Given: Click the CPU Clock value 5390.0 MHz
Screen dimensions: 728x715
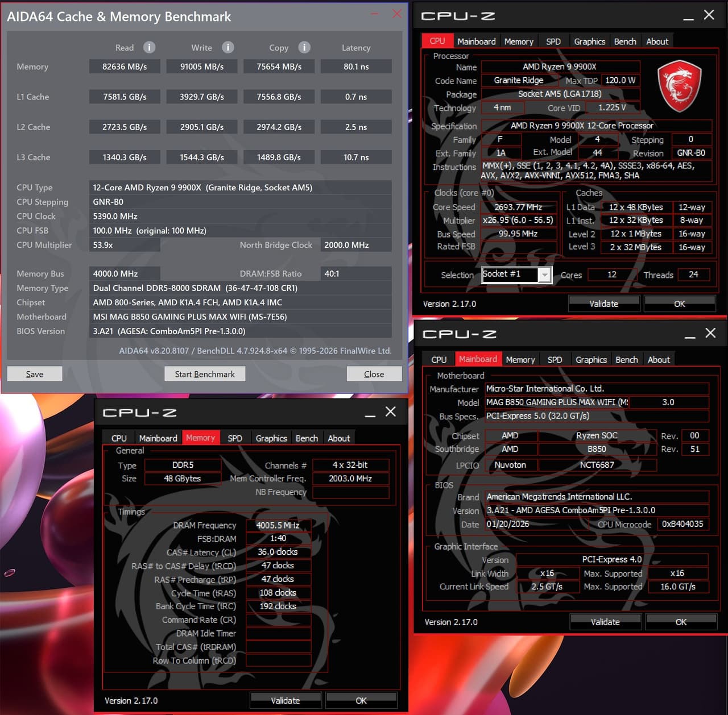Looking at the screenshot, I should 240,216.
